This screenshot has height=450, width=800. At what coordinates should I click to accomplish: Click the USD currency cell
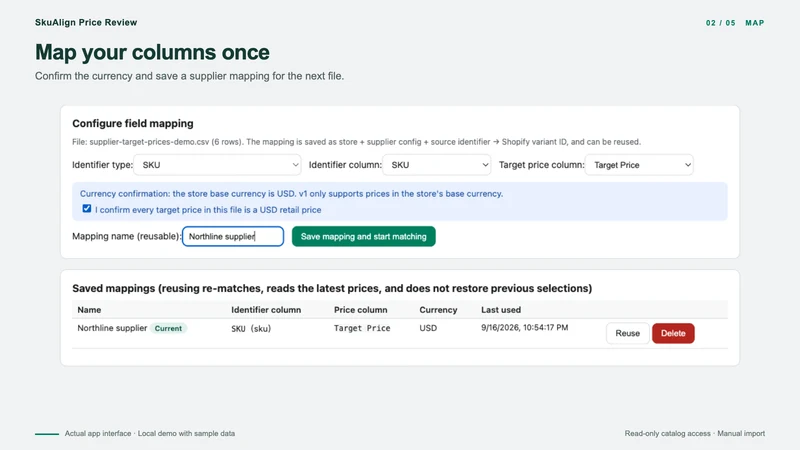pos(428,328)
